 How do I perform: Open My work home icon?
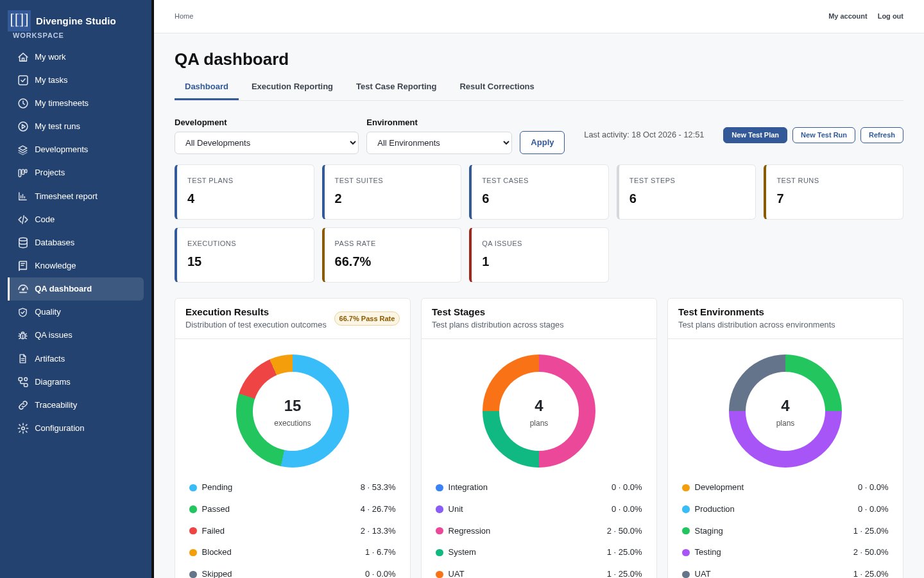[23, 57]
